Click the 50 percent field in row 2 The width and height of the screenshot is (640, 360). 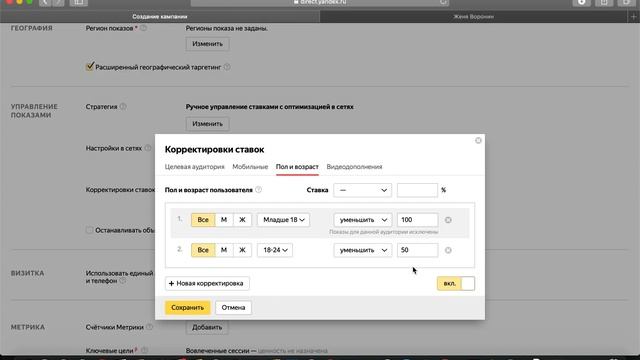click(x=417, y=250)
